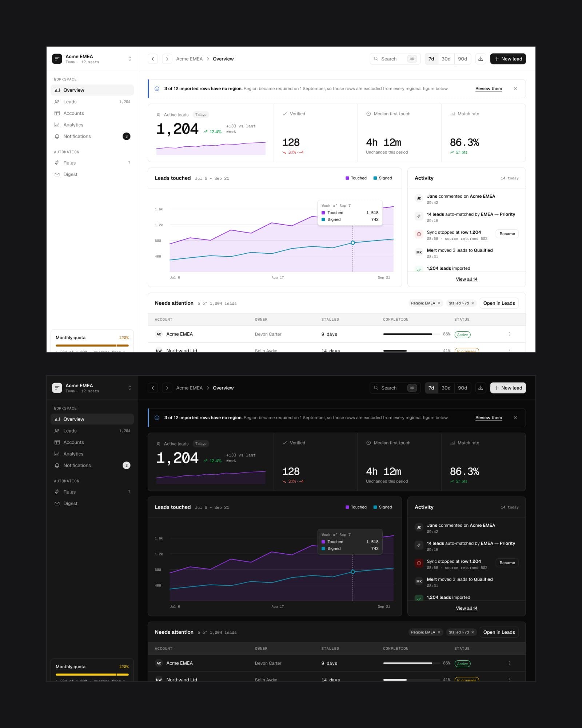582x728 pixels.
Task: Click Open in Leads in the dark panel
Action: tap(499, 632)
